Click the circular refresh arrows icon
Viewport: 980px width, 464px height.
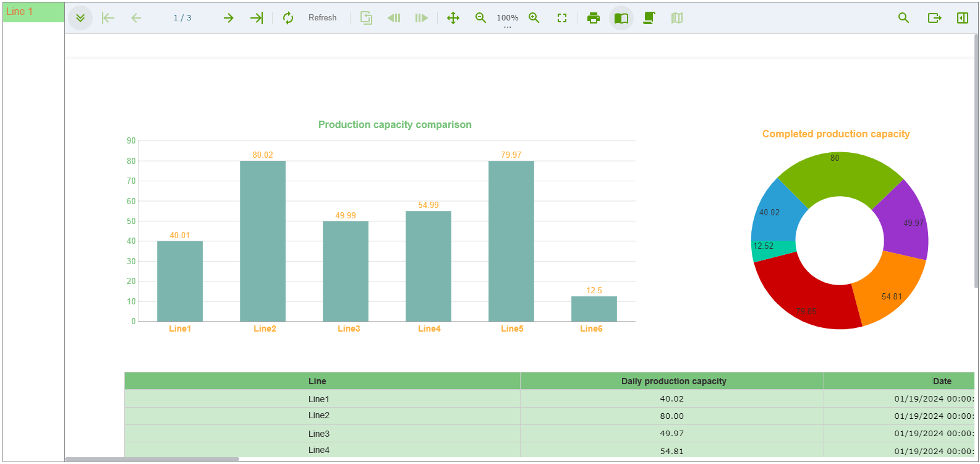point(288,18)
